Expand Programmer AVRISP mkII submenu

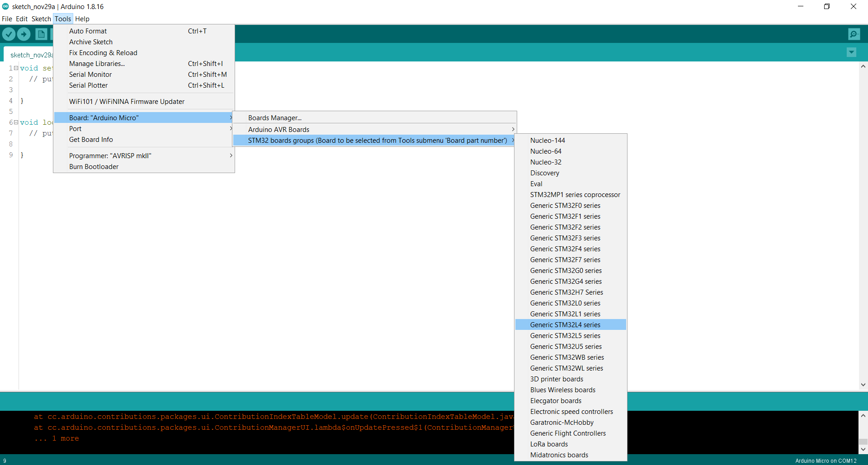point(144,156)
